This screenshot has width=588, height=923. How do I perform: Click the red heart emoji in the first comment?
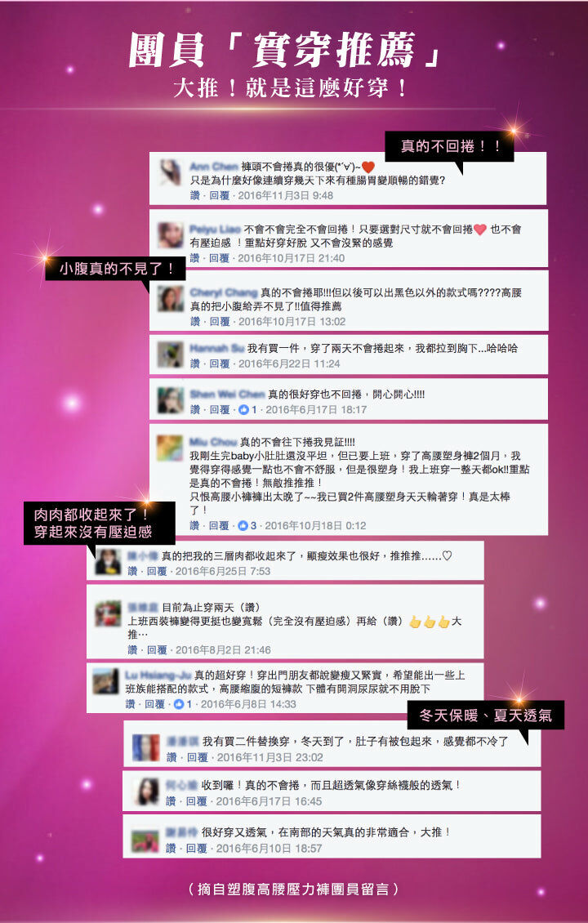coord(367,167)
